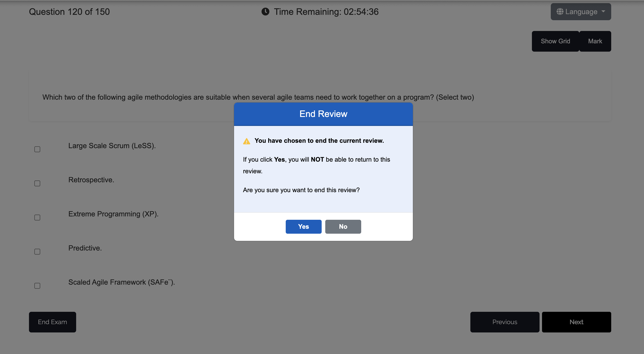
Task: Click the question text about agile methodologies
Action: [258, 97]
